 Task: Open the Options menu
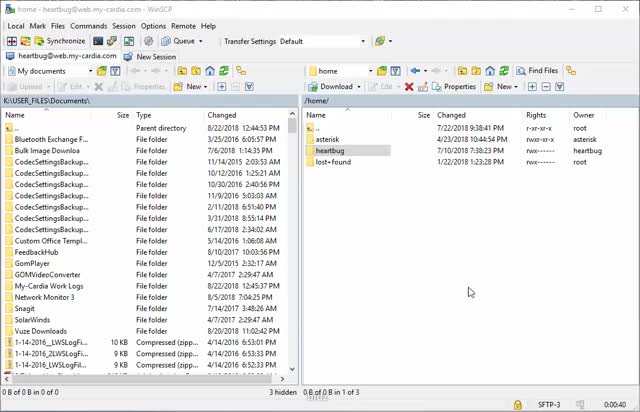[x=153, y=26]
